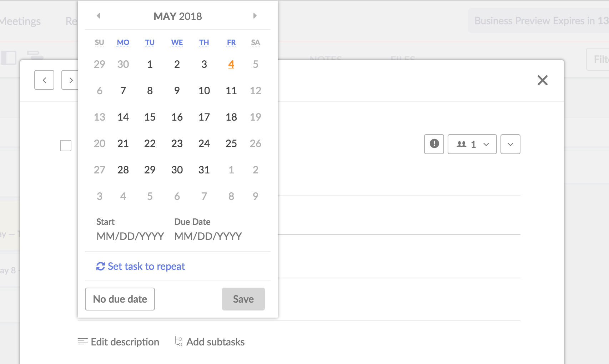This screenshot has width=609, height=364.
Task: Click the Add subtasks icon
Action: coord(178,342)
